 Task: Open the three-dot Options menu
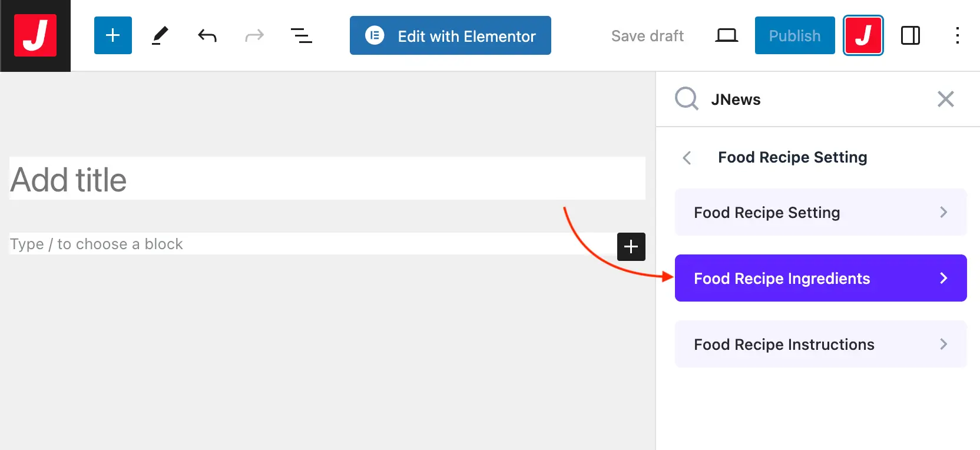click(957, 36)
